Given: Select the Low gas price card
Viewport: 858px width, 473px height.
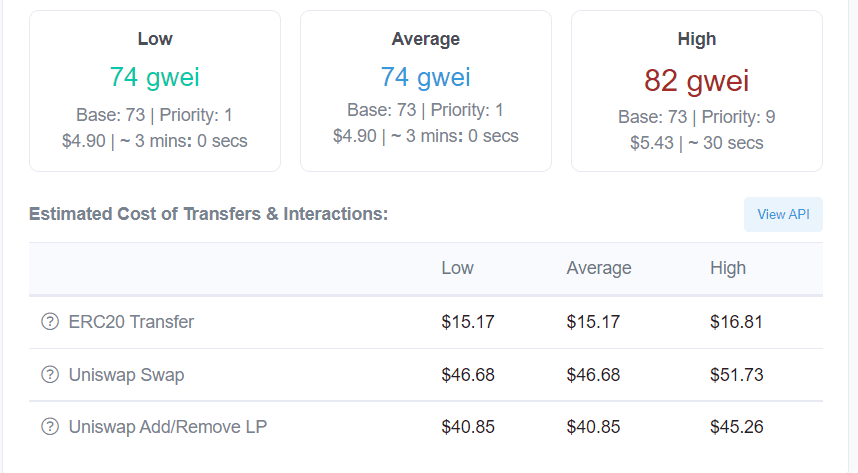Looking at the screenshot, I should (x=155, y=91).
